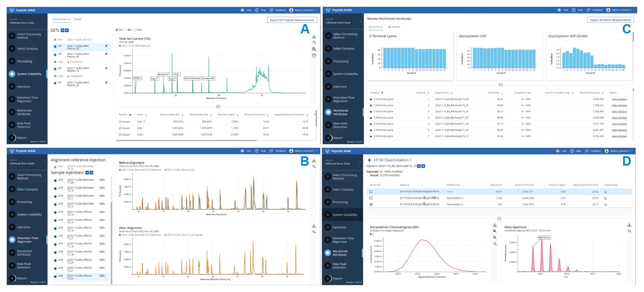Click the magnifier icon beside After Alignment chart

[314, 232]
